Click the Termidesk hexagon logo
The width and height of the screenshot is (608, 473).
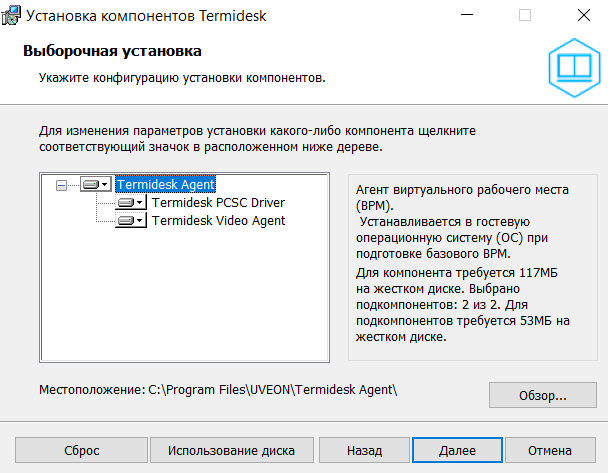pos(574,68)
